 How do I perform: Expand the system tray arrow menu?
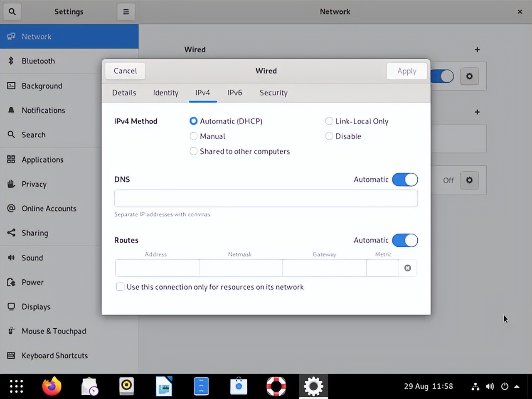click(x=517, y=387)
